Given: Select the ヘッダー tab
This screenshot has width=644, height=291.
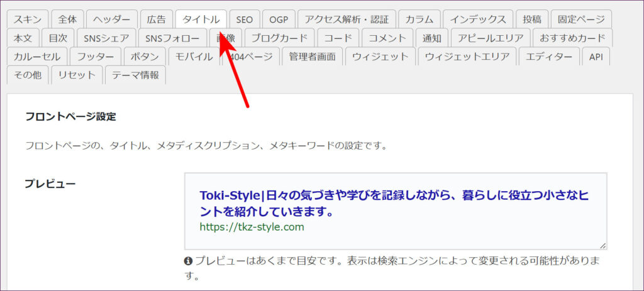Looking at the screenshot, I should [x=111, y=19].
